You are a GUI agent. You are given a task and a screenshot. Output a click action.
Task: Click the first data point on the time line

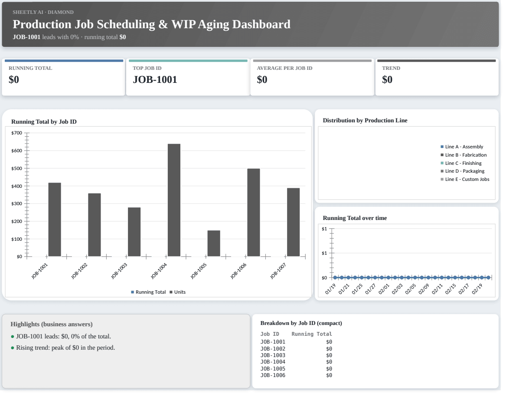[335, 277]
